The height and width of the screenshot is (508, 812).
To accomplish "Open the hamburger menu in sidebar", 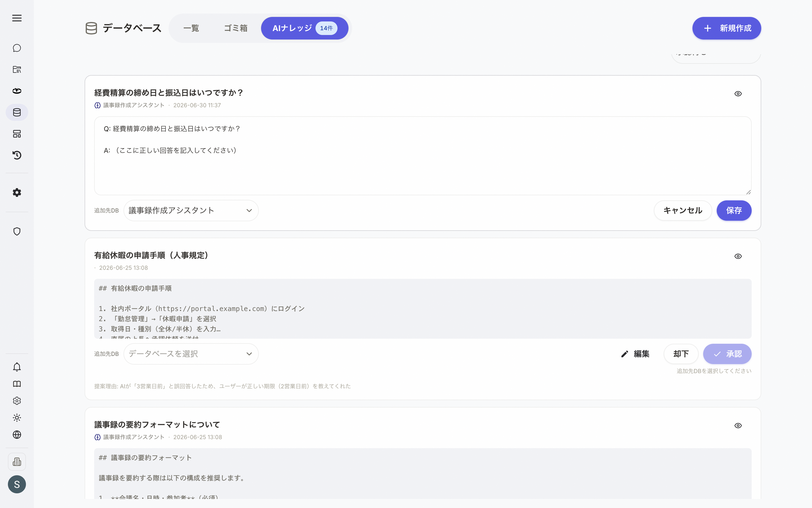I will pos(17,18).
